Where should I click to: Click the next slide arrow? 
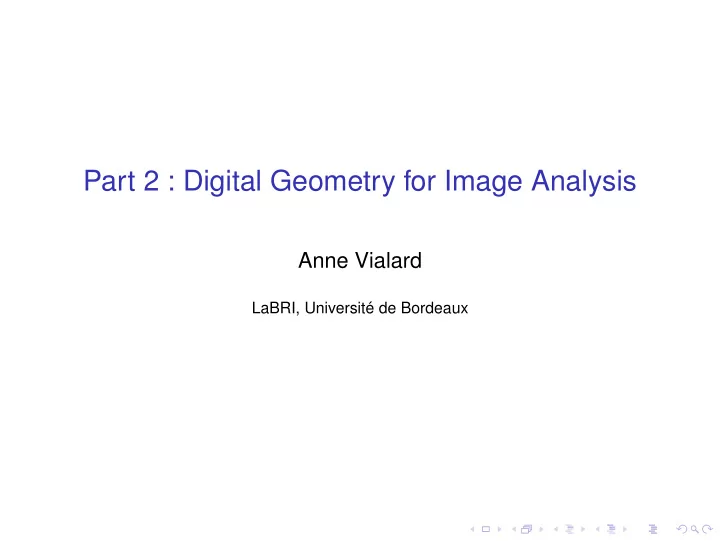(500, 529)
